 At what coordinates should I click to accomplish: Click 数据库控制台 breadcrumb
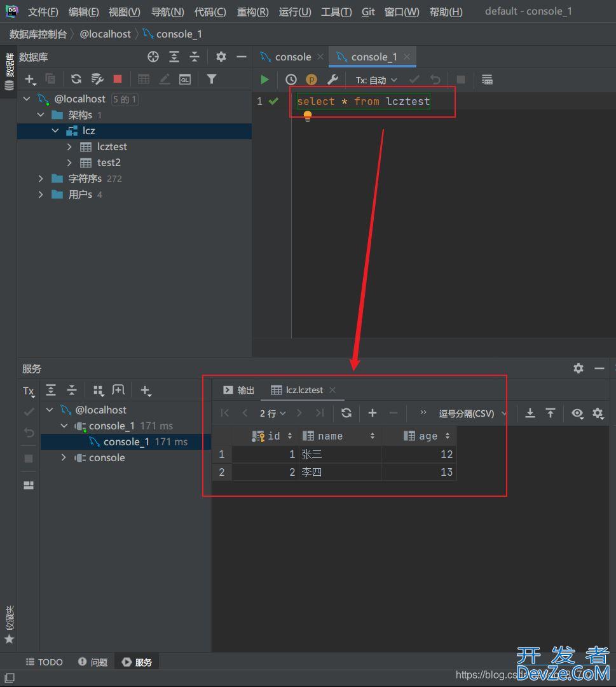coord(38,34)
